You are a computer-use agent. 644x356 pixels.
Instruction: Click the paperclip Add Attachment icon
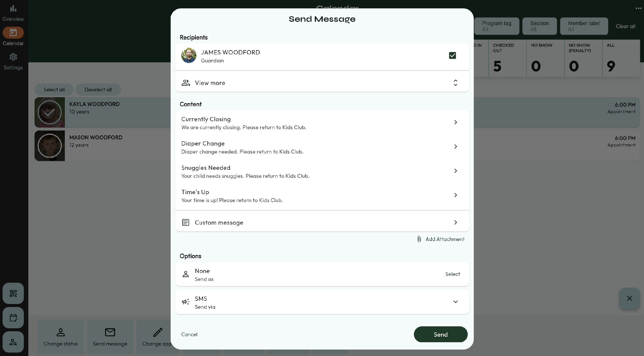(419, 239)
